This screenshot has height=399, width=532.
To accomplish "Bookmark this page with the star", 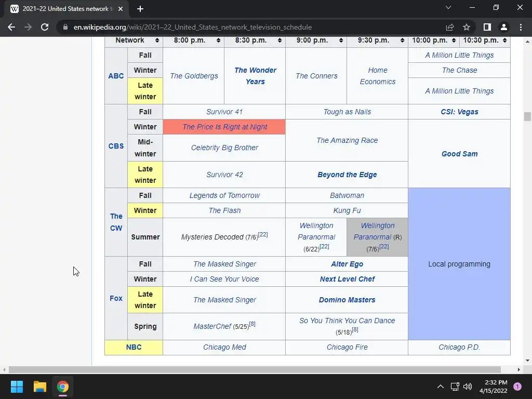I will click(x=467, y=27).
